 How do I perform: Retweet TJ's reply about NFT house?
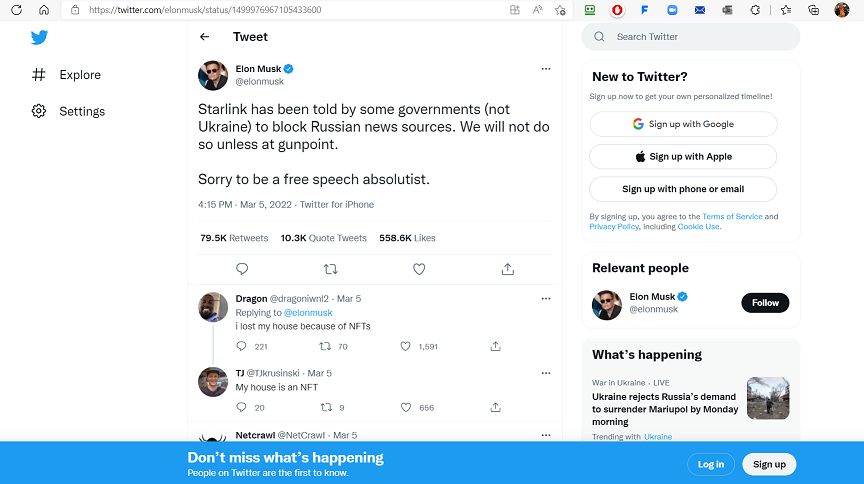click(x=324, y=407)
